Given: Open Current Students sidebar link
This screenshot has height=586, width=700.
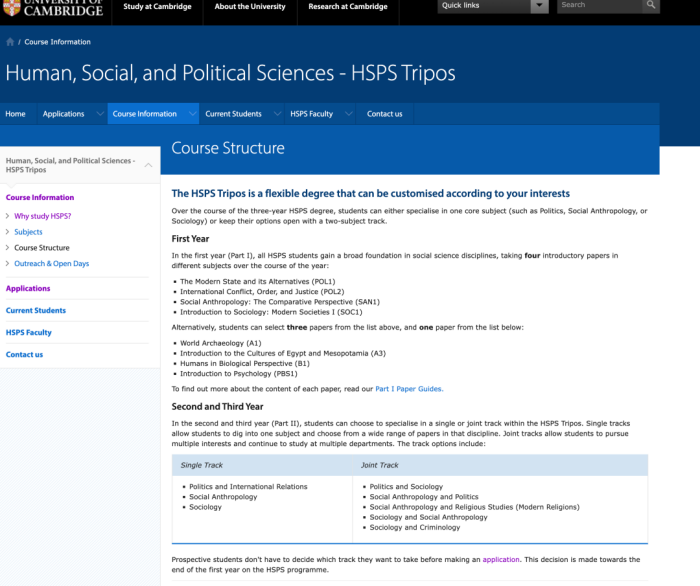Looking at the screenshot, I should (35, 310).
